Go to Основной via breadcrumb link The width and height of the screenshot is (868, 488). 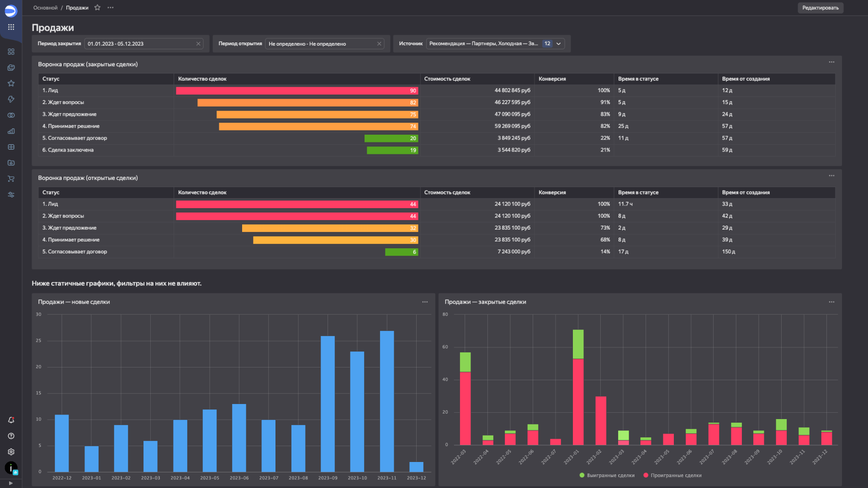tap(45, 8)
